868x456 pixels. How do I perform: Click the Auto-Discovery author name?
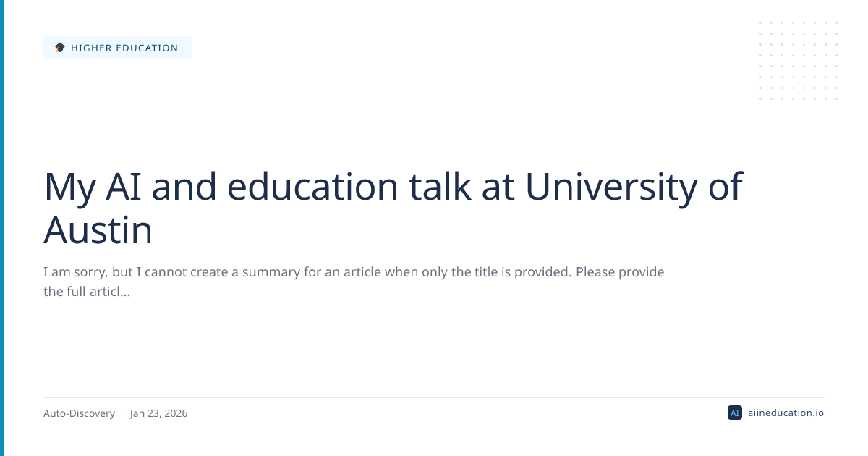click(x=79, y=413)
